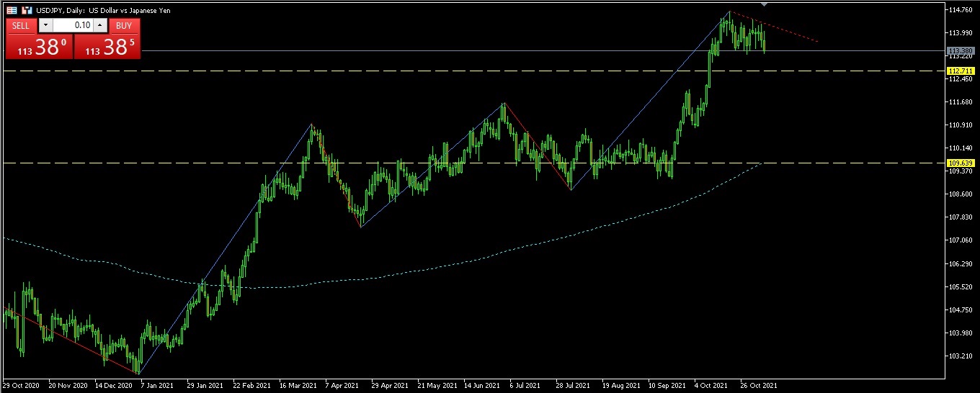Click the 29 Oct 2020 date label
980x393 pixels.
[20, 385]
